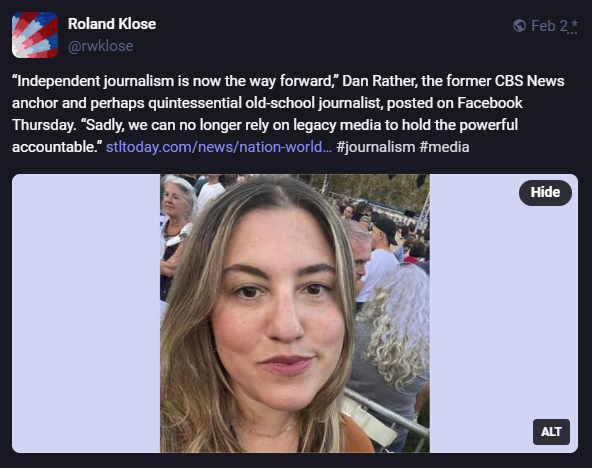
Task: Click the post body text to expand
Action: 288,114
